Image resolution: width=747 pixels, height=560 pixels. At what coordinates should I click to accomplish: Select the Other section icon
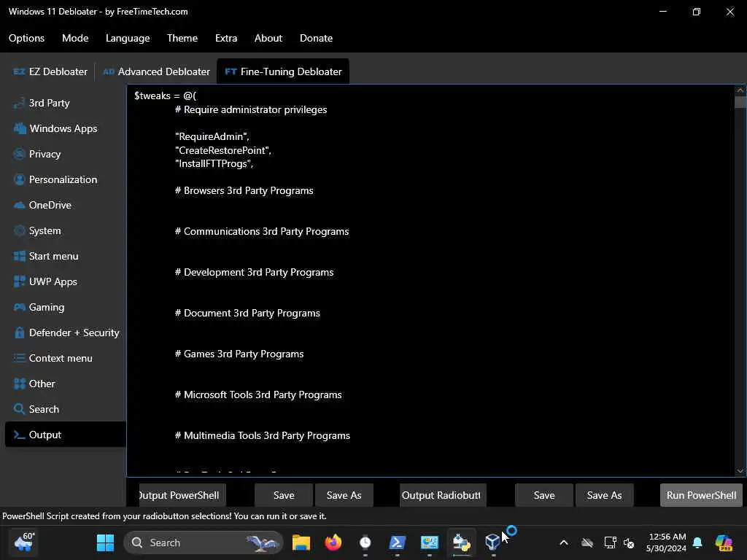pyautogui.click(x=20, y=384)
